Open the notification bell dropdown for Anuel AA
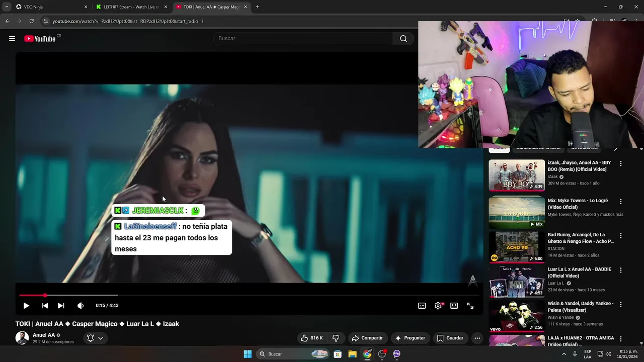 pos(95,338)
